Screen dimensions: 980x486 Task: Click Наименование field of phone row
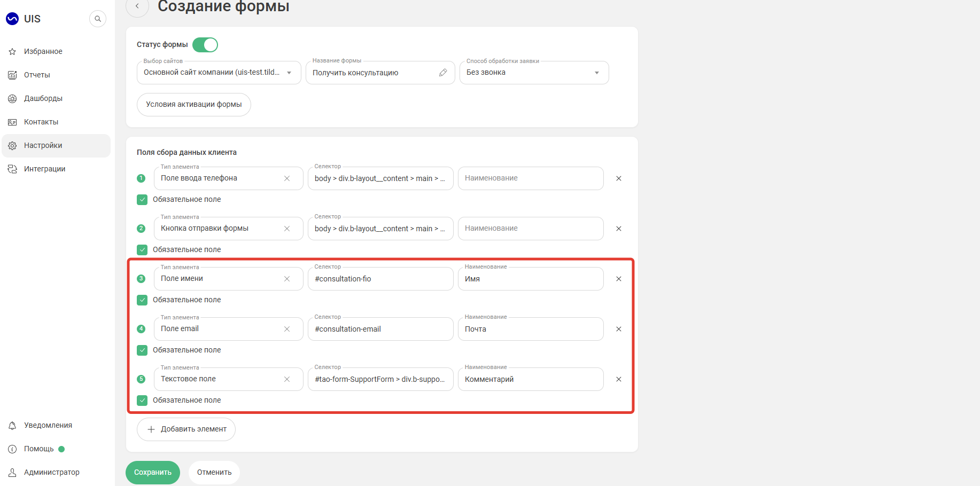coord(531,178)
